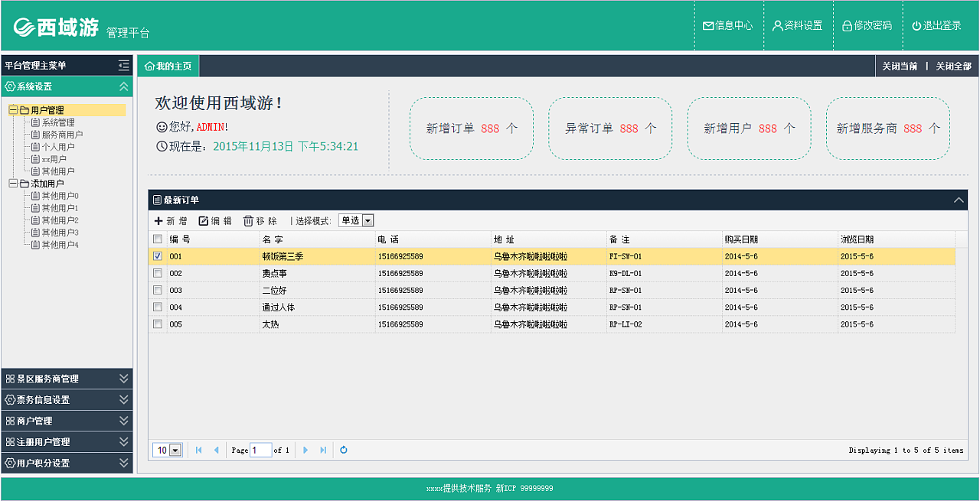Image resolution: width=980 pixels, height=501 pixels.
Task: Click the 通过人体 name cell
Action: (x=317, y=307)
